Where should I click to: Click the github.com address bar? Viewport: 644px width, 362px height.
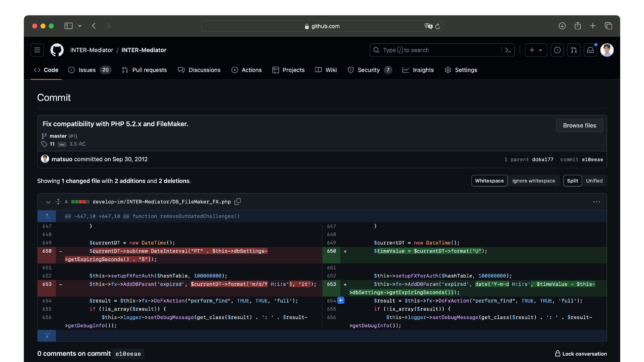tap(322, 26)
